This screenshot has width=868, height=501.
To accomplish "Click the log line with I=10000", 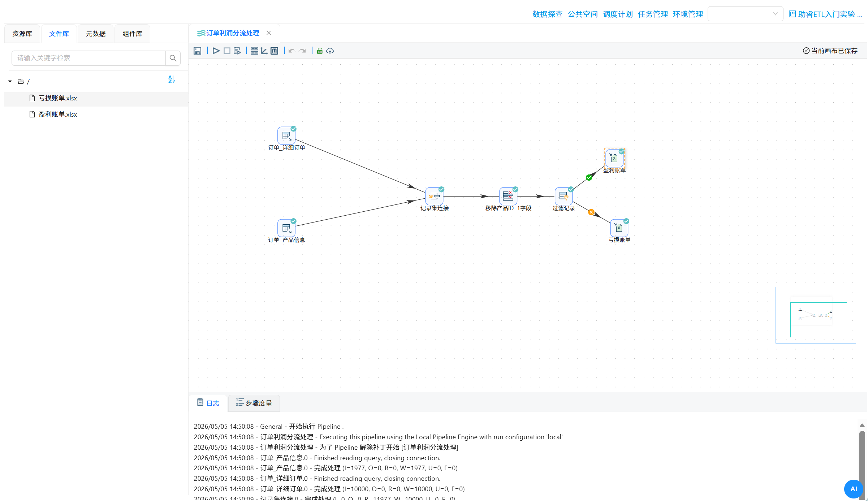I will 329,489.
